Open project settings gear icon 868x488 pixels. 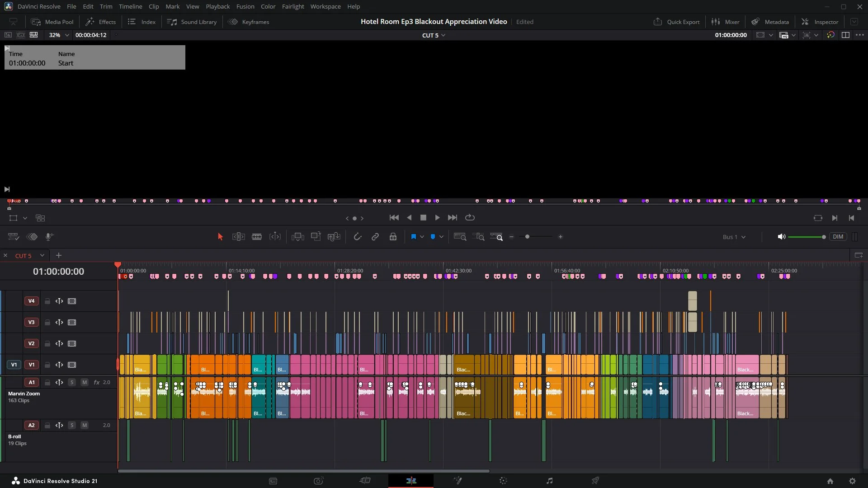click(x=852, y=481)
